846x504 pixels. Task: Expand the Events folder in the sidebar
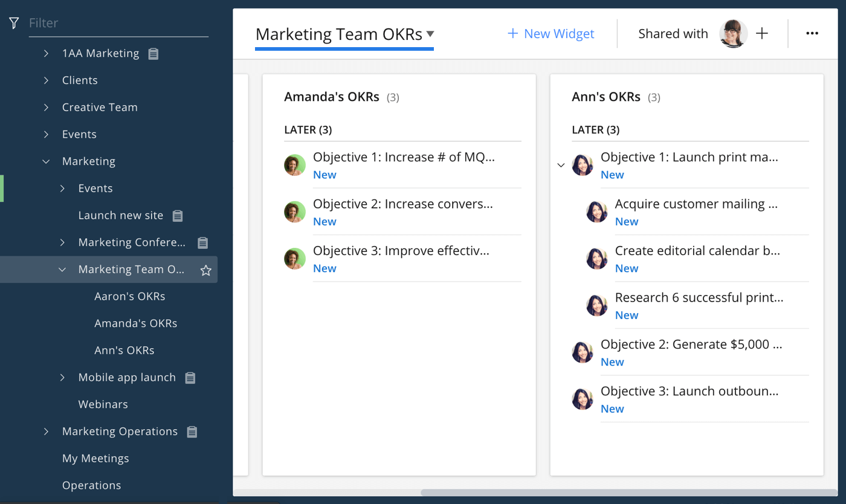[x=45, y=134]
